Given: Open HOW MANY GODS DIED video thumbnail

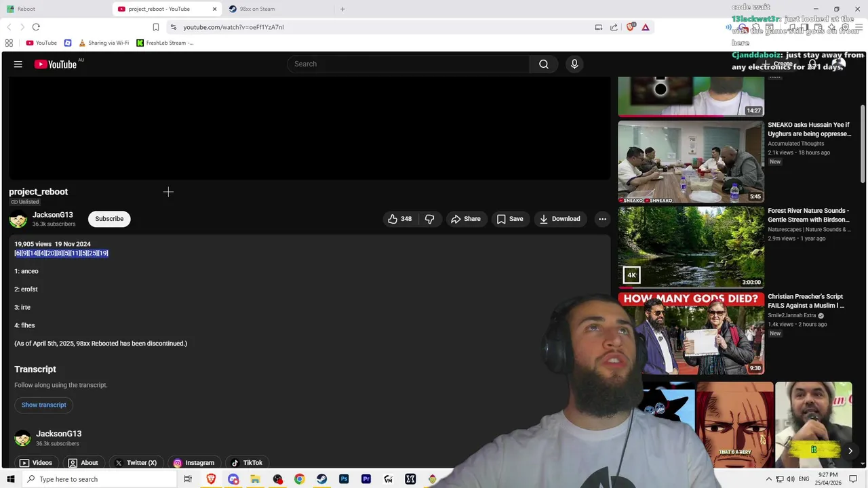Looking at the screenshot, I should point(691,333).
